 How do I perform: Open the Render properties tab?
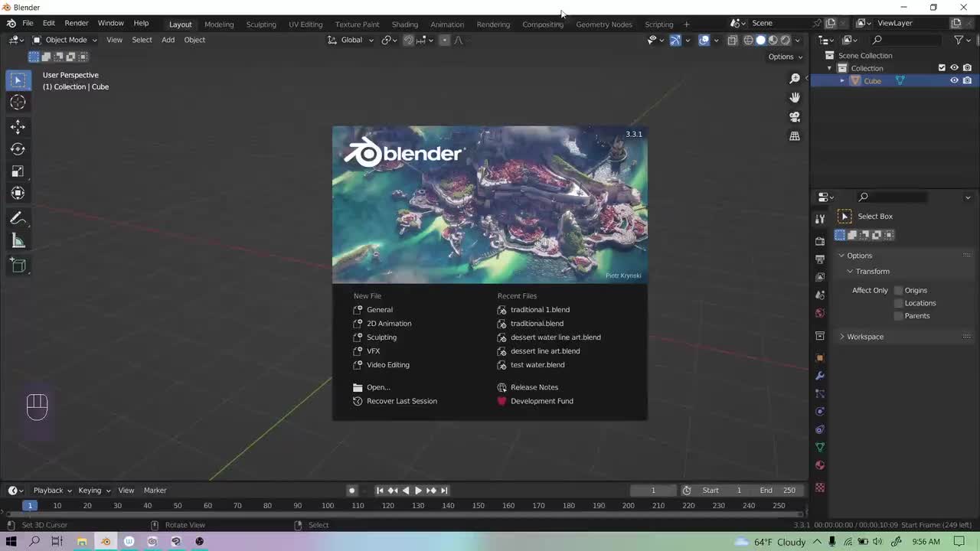click(x=820, y=241)
